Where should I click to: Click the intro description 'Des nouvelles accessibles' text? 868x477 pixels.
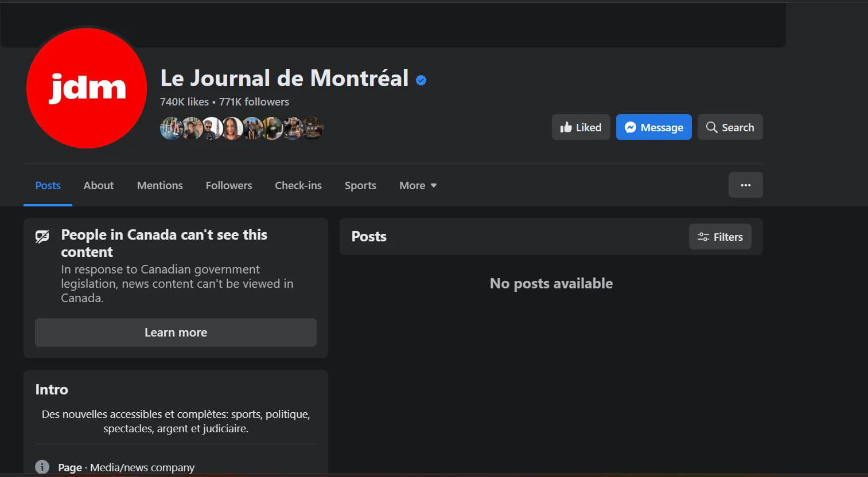(x=176, y=421)
